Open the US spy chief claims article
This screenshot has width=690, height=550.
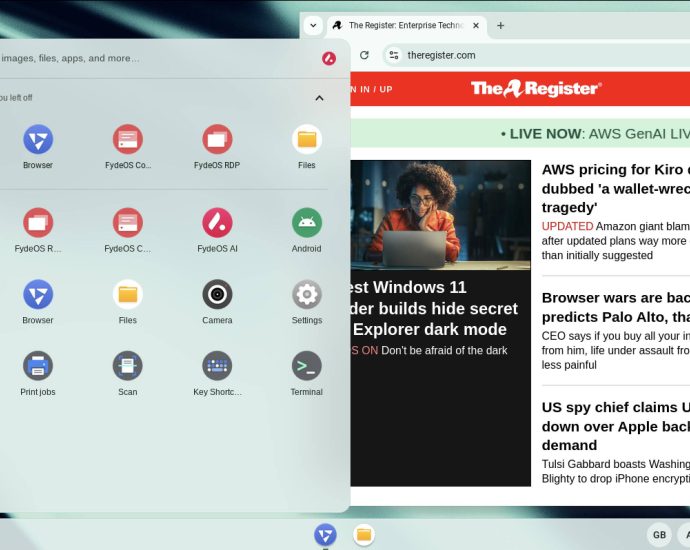616,426
